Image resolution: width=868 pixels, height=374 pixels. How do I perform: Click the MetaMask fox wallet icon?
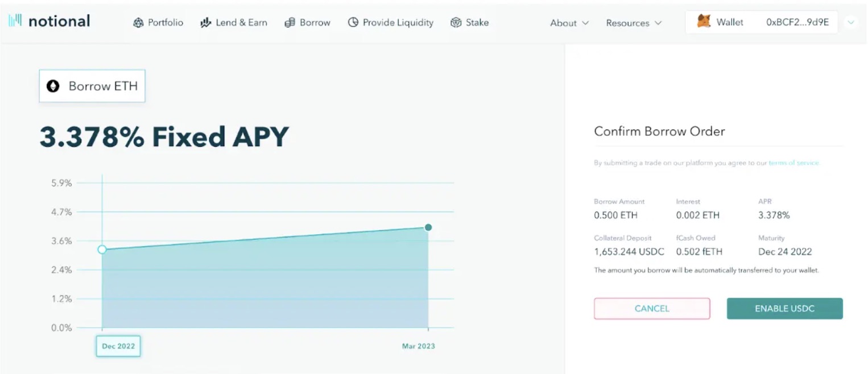pyautogui.click(x=704, y=22)
